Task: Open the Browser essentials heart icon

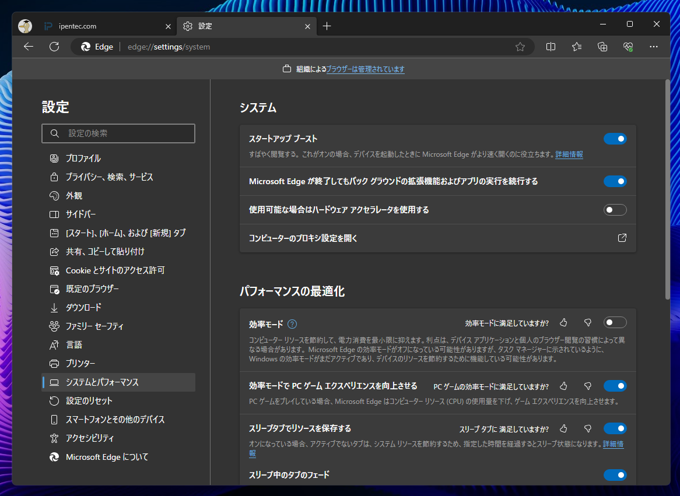Action: pos(628,47)
